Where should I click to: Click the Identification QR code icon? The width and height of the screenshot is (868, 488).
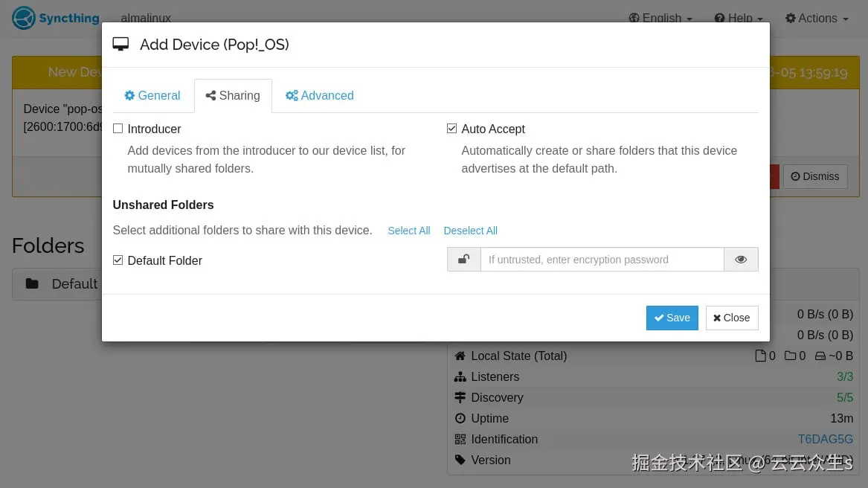click(x=460, y=439)
